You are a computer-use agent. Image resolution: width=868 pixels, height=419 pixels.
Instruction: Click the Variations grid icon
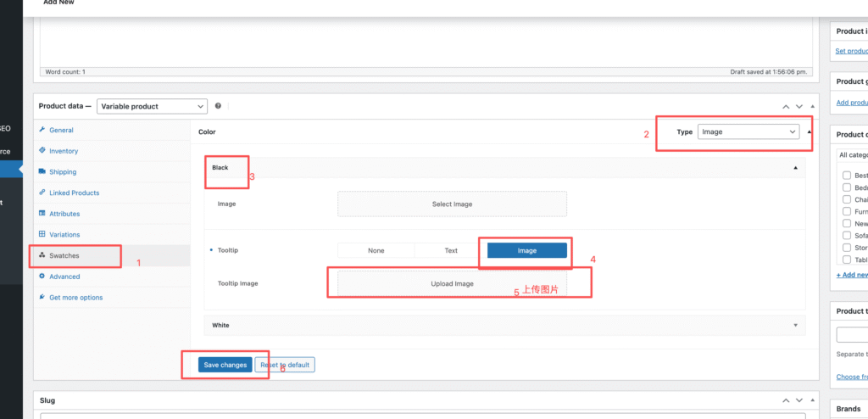[x=42, y=234]
